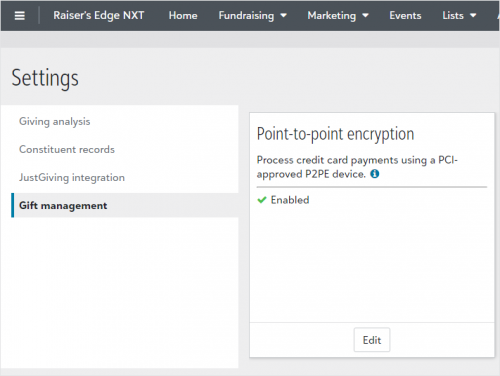Select Gift management settings
The height and width of the screenshot is (376, 500).
pos(125,205)
